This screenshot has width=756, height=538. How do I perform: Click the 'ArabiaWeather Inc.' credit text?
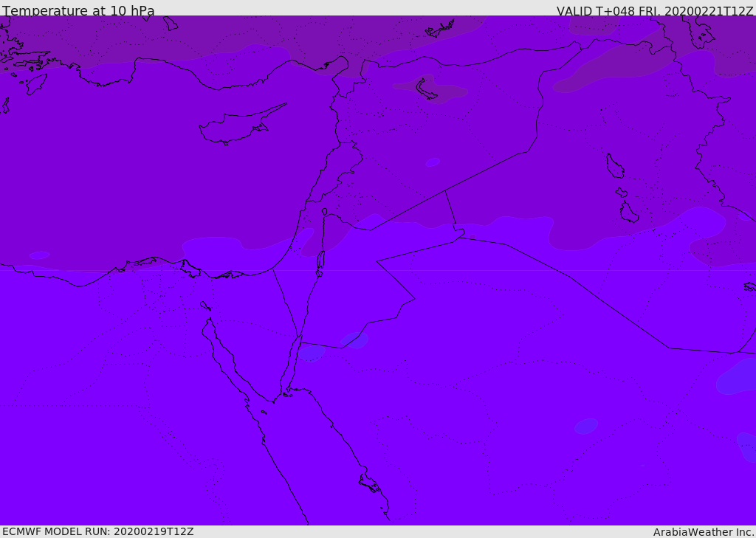pyautogui.click(x=704, y=532)
